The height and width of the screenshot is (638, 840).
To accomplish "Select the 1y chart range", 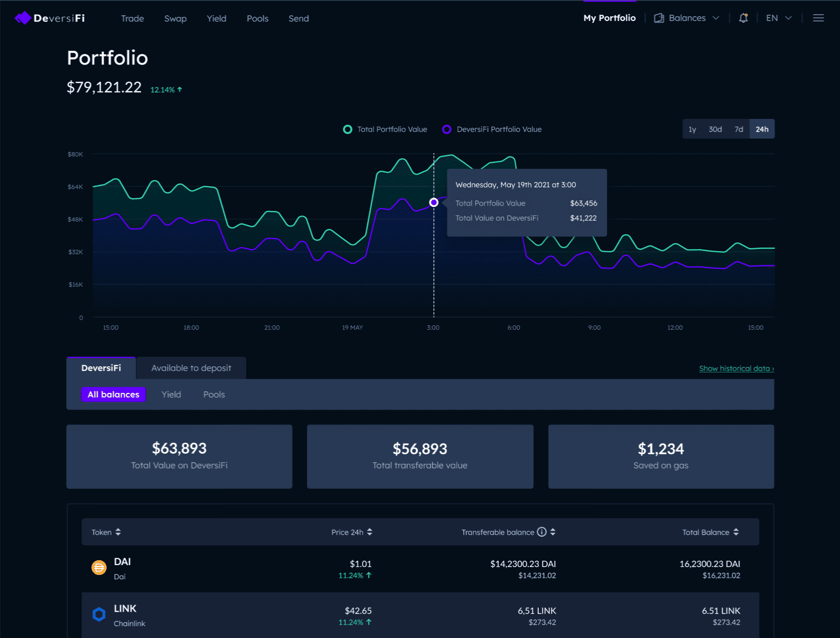I will tap(692, 129).
